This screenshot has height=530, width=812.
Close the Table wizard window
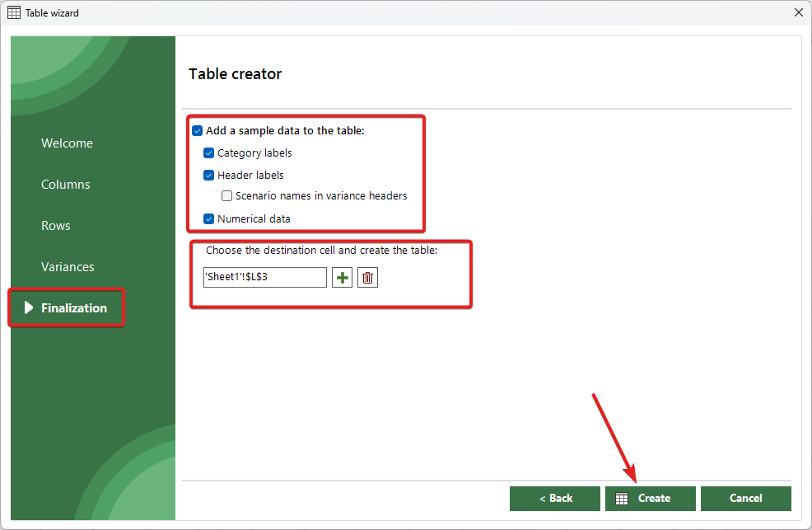(797, 12)
